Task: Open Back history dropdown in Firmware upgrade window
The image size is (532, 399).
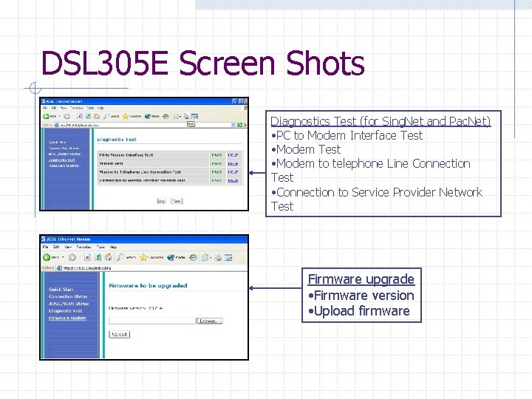Action: [63, 257]
